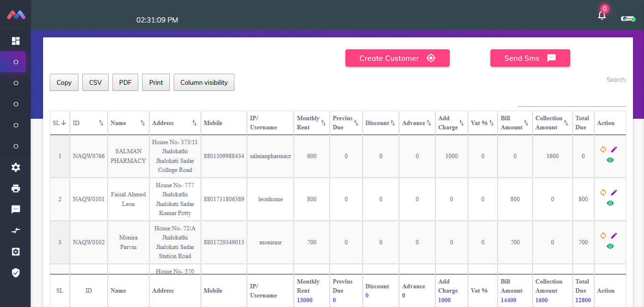Viewport: 644px width, 307px height.
Task: Sort table by Name column header
Action: coord(128,123)
